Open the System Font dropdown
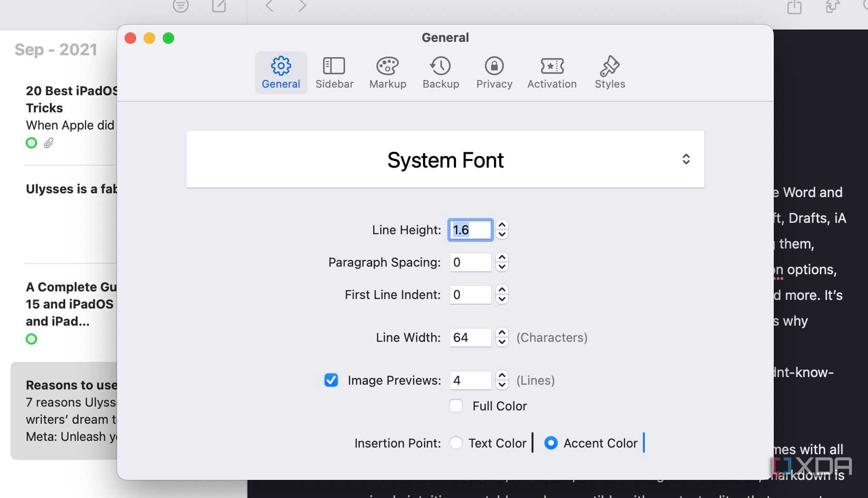The height and width of the screenshot is (498, 868). click(x=445, y=159)
